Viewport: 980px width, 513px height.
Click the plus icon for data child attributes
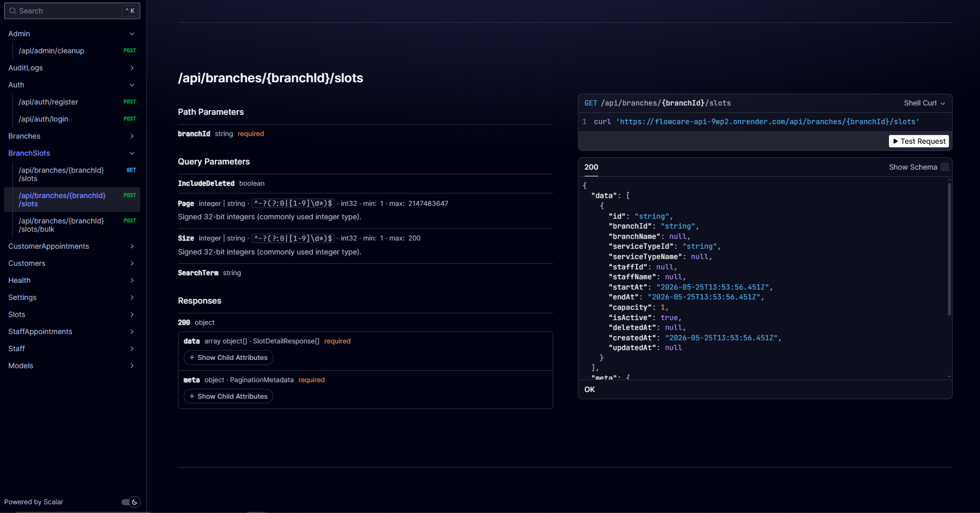pyautogui.click(x=192, y=358)
